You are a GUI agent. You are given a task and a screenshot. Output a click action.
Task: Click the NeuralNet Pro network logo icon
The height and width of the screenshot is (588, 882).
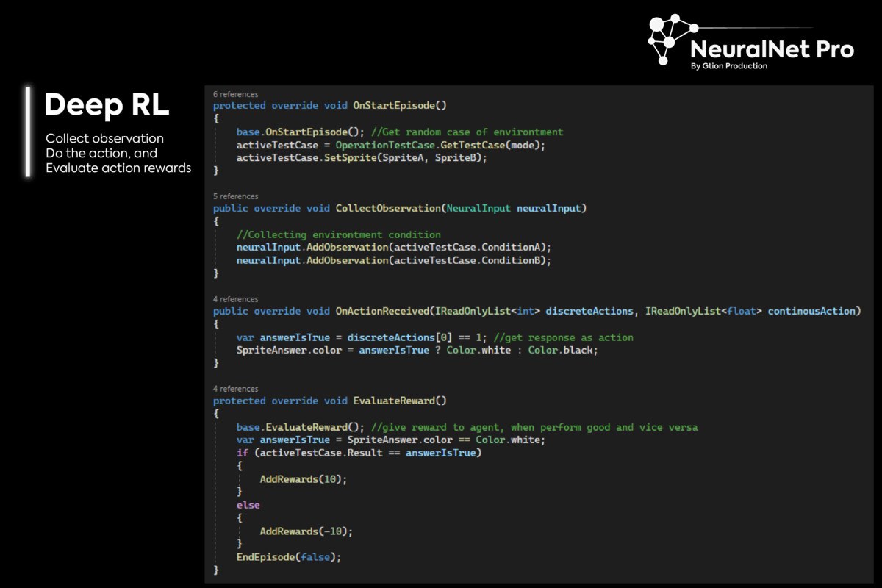coord(673,40)
